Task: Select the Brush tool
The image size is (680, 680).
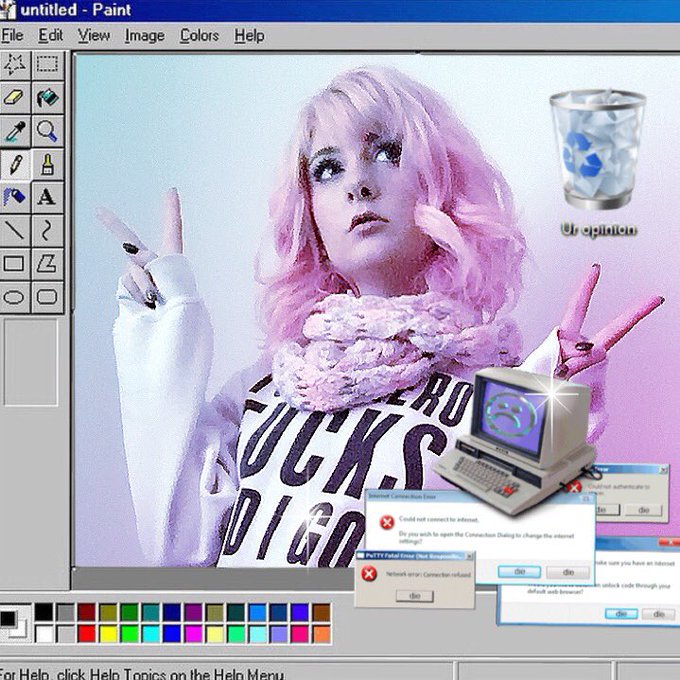Action: coord(47,164)
